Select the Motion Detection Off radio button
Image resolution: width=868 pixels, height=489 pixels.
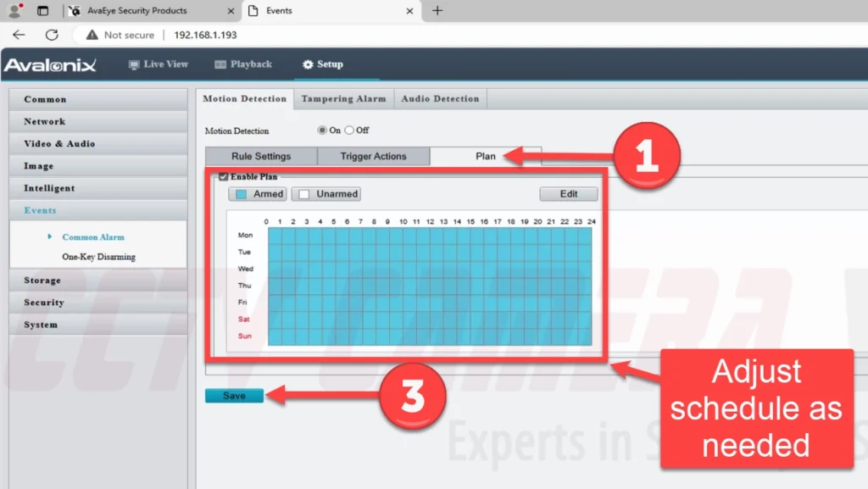348,131
